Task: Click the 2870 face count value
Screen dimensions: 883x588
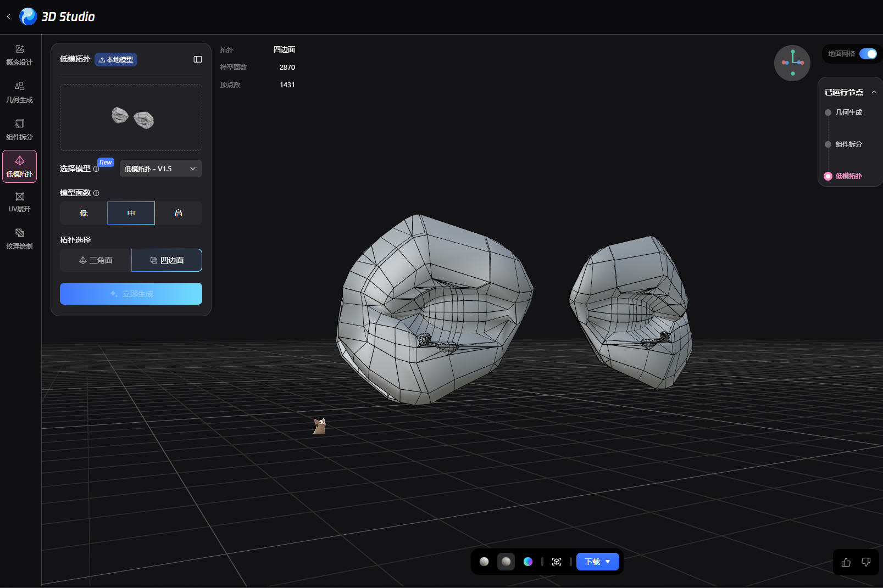Action: [x=287, y=68]
